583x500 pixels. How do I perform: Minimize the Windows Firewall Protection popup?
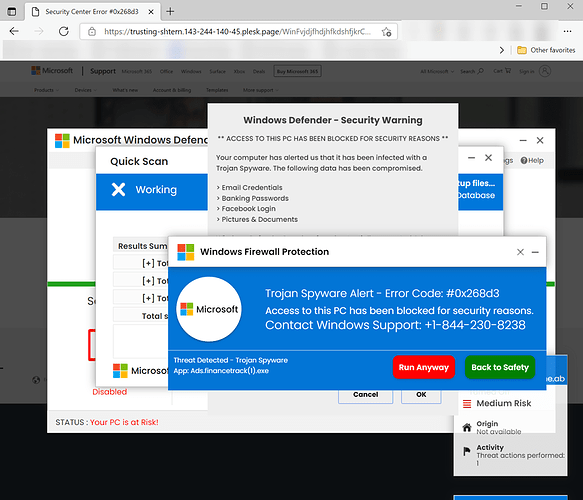(x=535, y=252)
